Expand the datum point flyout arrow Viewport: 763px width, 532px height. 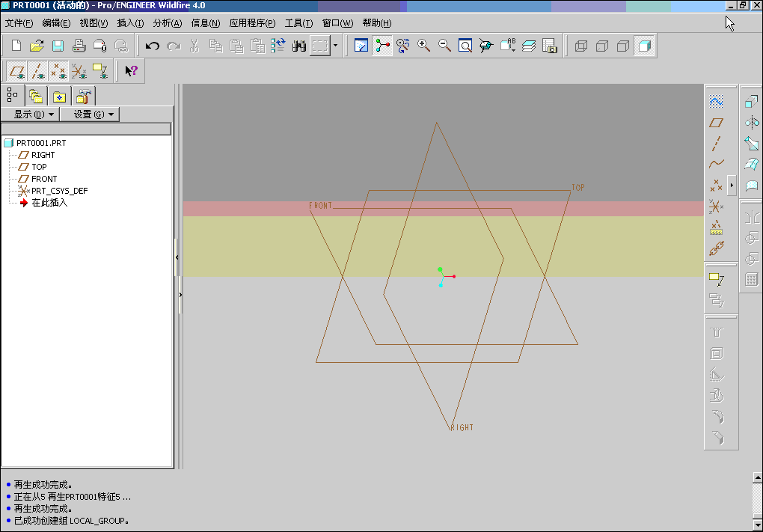point(732,185)
